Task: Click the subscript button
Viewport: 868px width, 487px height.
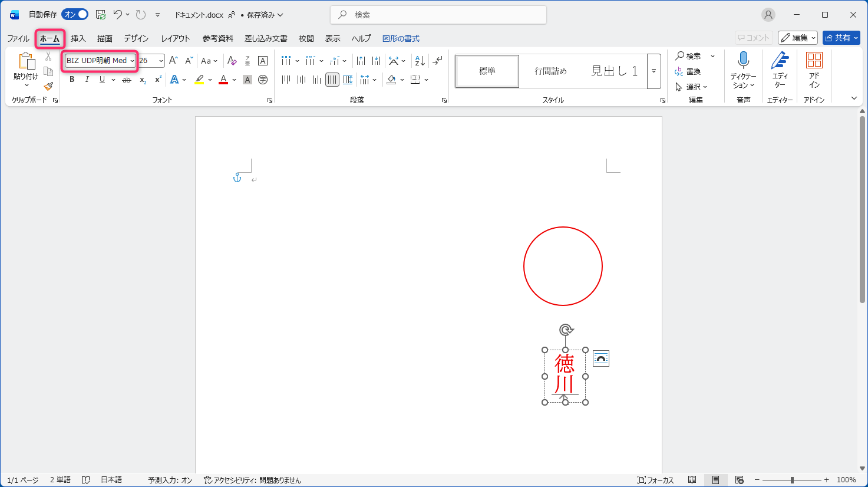Action: coord(143,80)
